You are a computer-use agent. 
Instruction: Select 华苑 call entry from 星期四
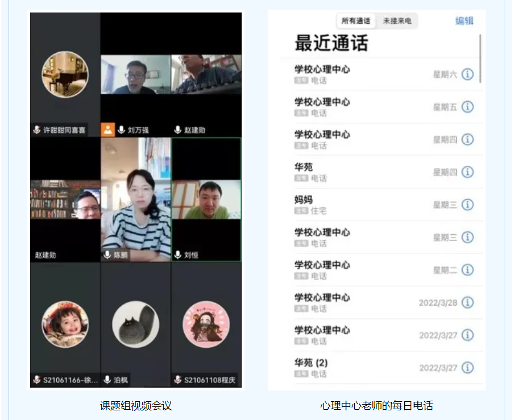[x=384, y=172]
